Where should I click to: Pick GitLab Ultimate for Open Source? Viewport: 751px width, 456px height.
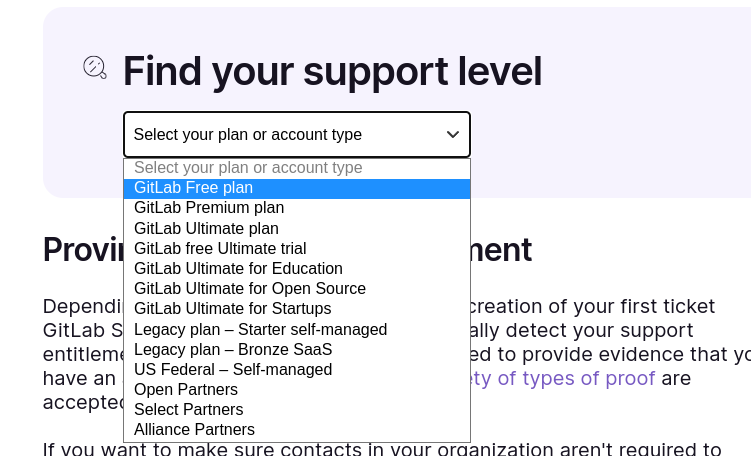pyautogui.click(x=250, y=289)
